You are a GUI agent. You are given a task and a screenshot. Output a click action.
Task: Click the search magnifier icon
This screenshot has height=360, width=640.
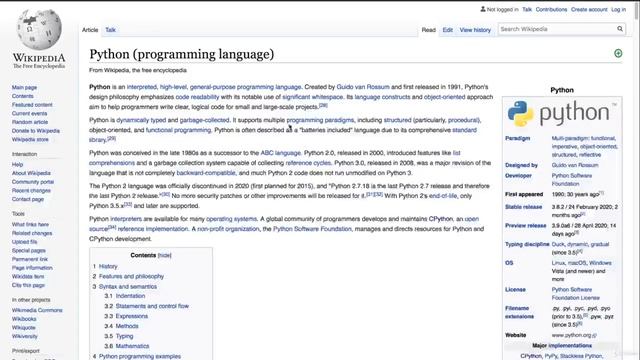coord(620,29)
